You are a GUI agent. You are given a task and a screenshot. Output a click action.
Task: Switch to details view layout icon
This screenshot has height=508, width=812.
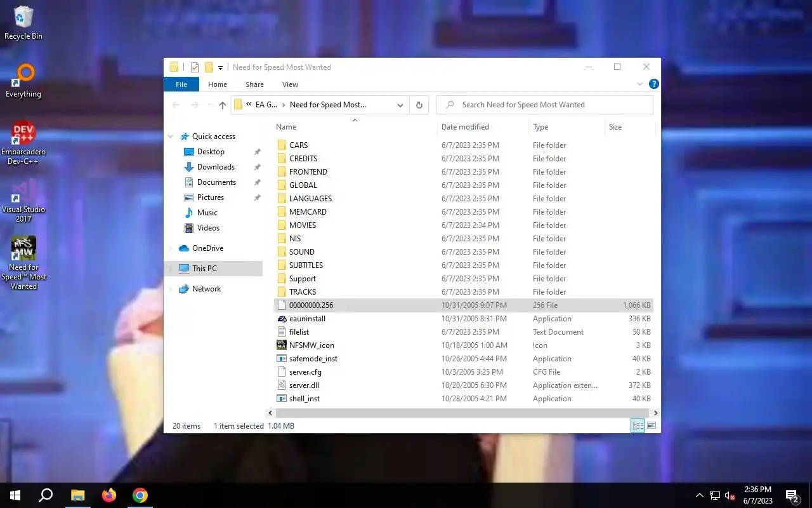[x=638, y=425]
